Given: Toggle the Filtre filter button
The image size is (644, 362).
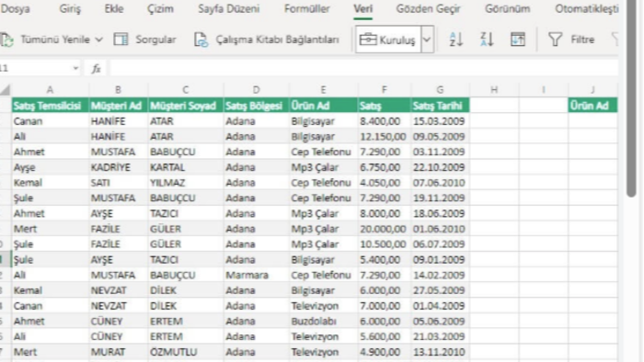Looking at the screenshot, I should [571, 40].
